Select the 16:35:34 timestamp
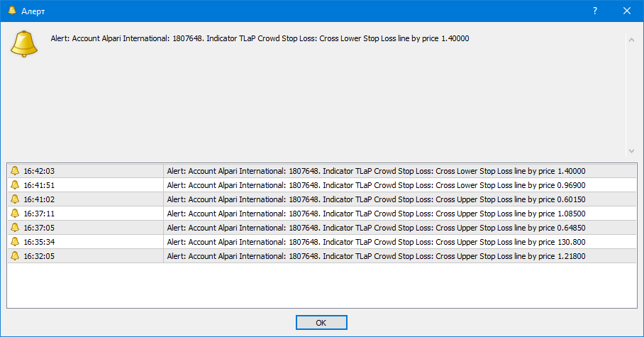644x337 pixels. click(x=39, y=242)
